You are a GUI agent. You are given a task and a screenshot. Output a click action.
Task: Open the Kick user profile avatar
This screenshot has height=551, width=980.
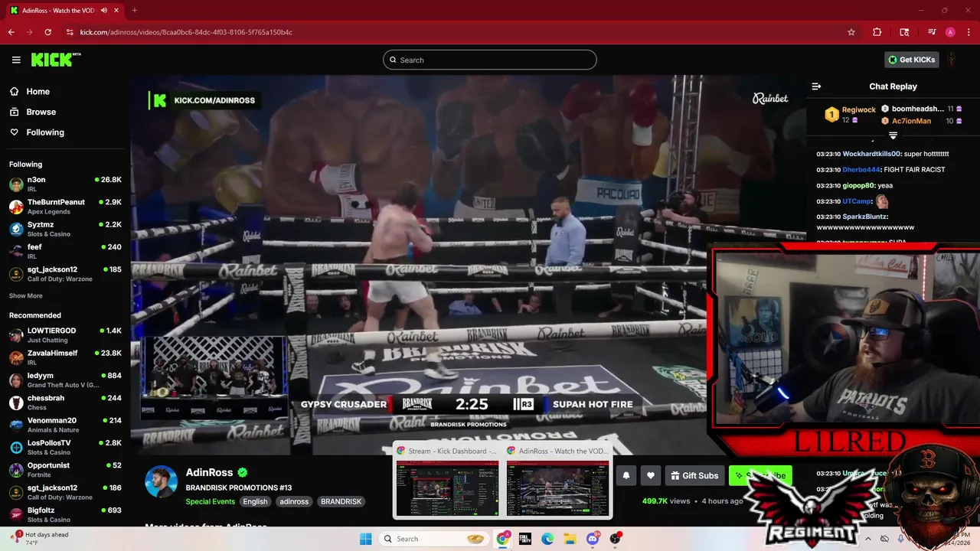coord(952,60)
